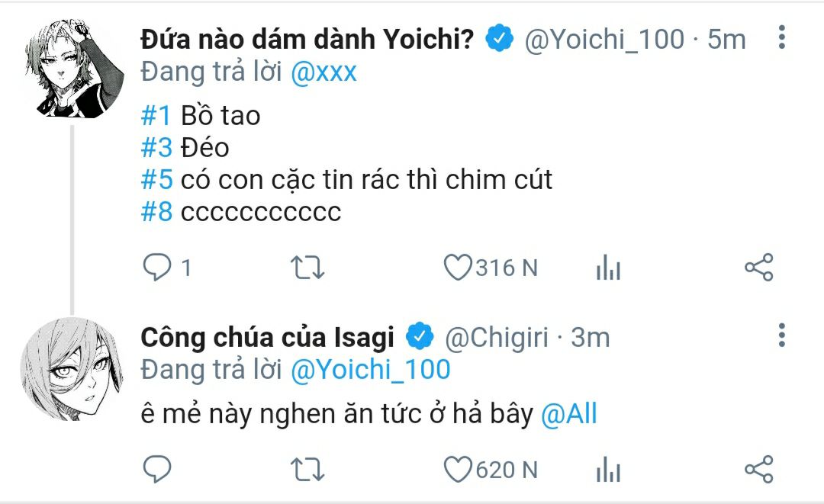Screen dimensions: 824x504
Task: Open hashtag #5 link
Action: (x=156, y=179)
